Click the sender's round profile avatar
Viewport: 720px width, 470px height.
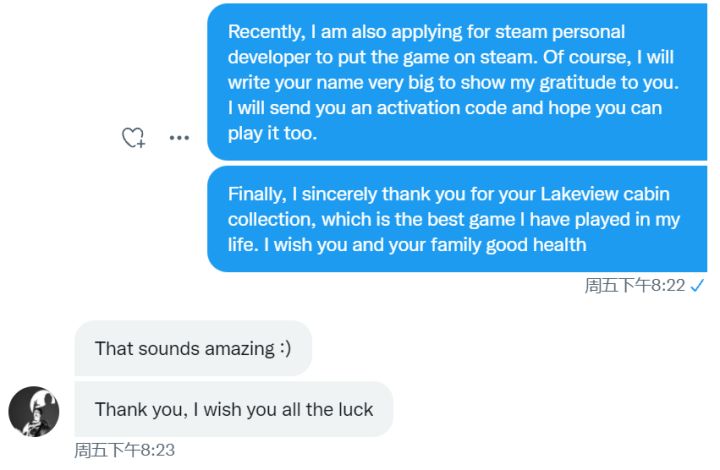pyautogui.click(x=33, y=411)
